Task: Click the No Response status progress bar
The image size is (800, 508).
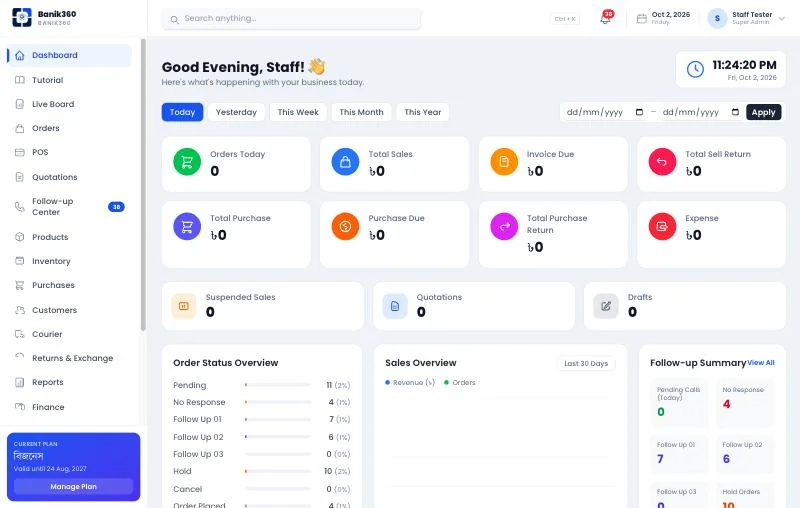Action: pyautogui.click(x=278, y=402)
